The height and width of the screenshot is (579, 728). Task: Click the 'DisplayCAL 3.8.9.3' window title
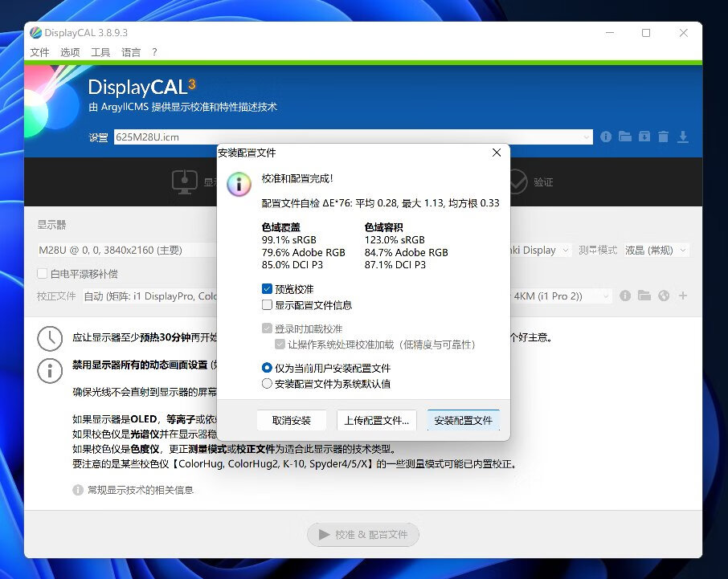tap(86, 32)
